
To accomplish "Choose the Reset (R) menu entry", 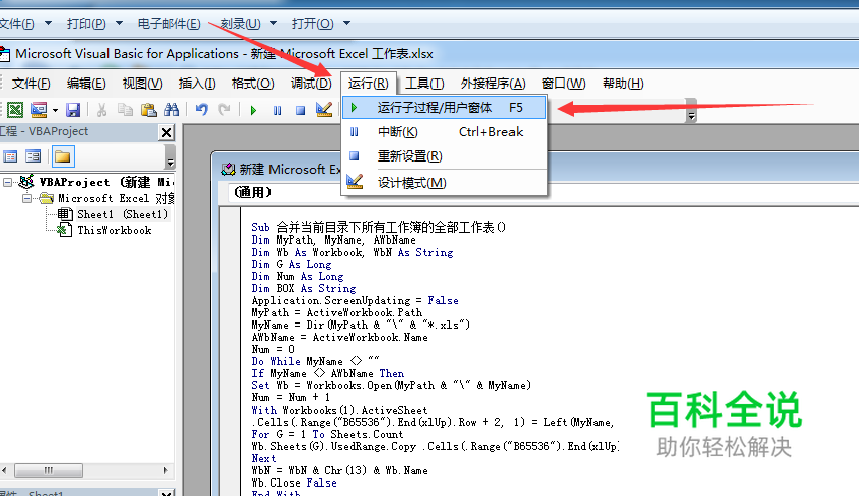I will (x=444, y=156).
